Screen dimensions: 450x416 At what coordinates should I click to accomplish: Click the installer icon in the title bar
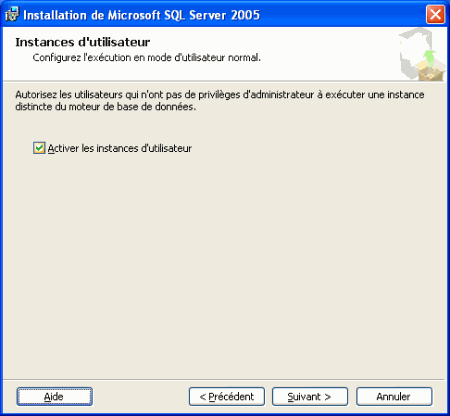[x=12, y=15]
